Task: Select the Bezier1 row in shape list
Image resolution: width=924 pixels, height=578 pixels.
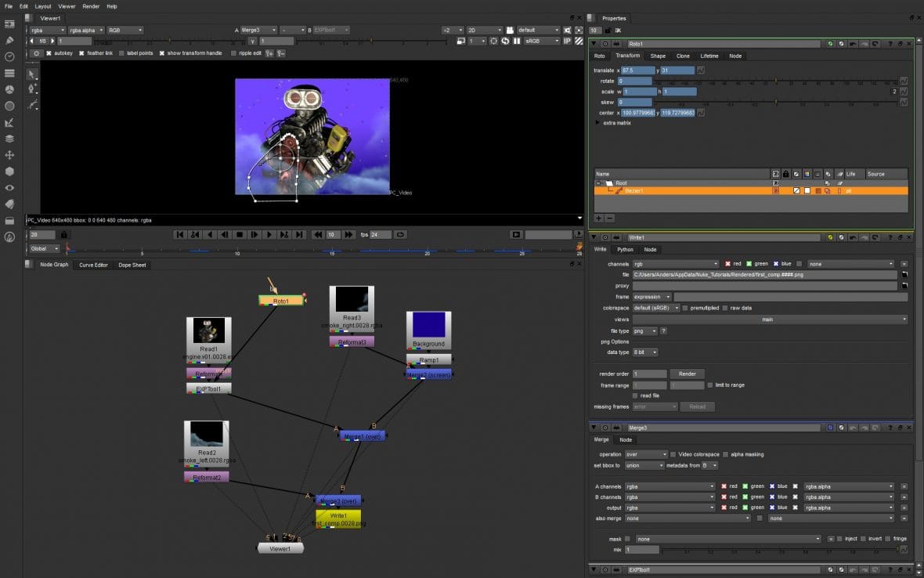Action: tap(751, 191)
